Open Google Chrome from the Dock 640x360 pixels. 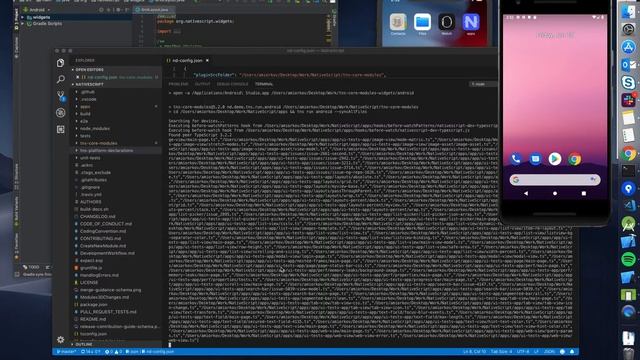click(x=628, y=153)
